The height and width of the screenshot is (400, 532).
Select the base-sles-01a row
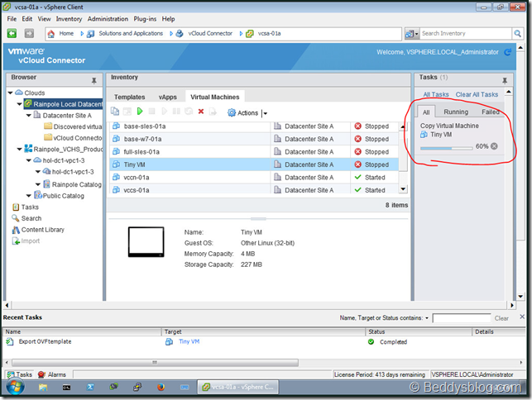(x=254, y=126)
